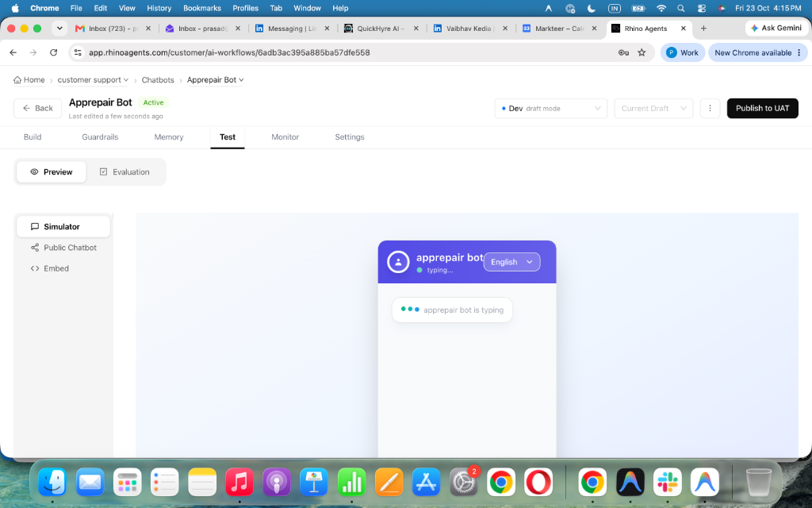Viewport: 812px width, 508px height.
Task: Close the Rhino Agents tab
Action: pos(683,29)
